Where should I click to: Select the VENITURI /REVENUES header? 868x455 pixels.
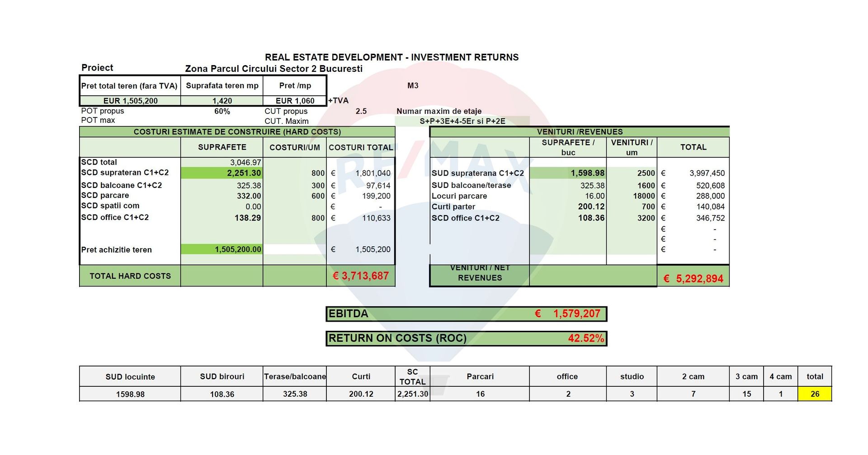(580, 132)
